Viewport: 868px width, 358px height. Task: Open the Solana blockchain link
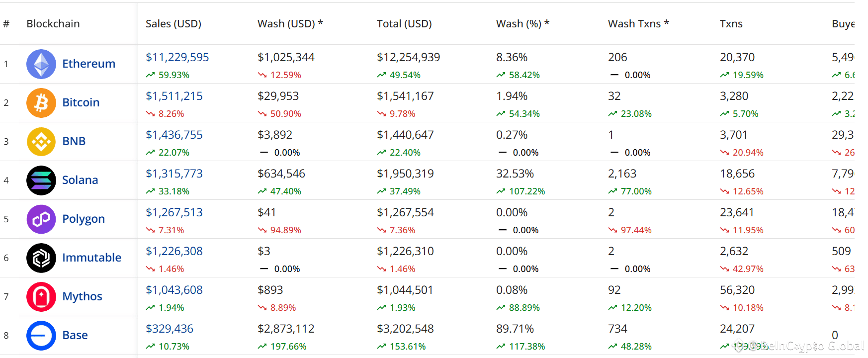point(80,180)
